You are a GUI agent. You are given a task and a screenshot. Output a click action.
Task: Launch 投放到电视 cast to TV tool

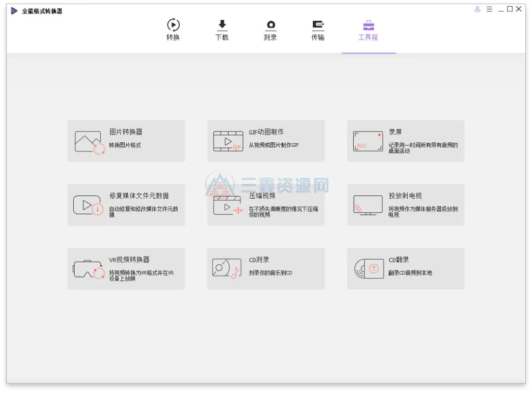[405, 205]
